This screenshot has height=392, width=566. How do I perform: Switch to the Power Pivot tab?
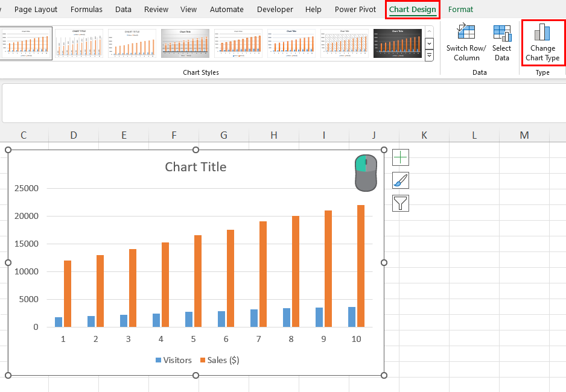point(355,10)
